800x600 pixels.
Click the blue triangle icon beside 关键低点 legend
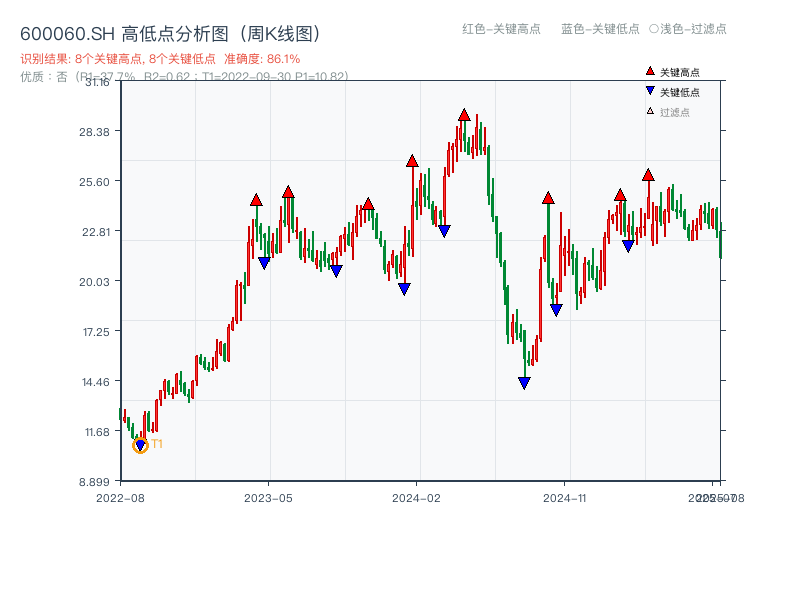click(650, 91)
